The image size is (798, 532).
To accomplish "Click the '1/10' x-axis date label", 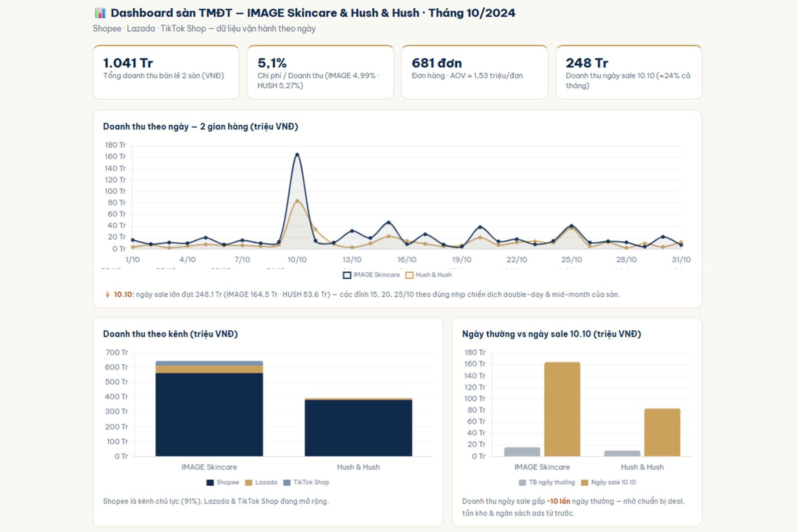I will (133, 260).
